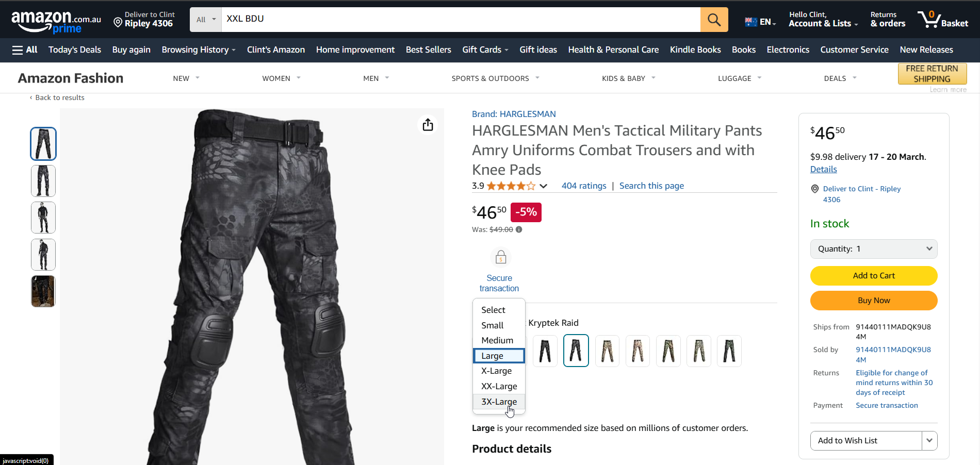This screenshot has height=465, width=980.
Task: Open the search category All dropdown
Action: click(x=206, y=20)
